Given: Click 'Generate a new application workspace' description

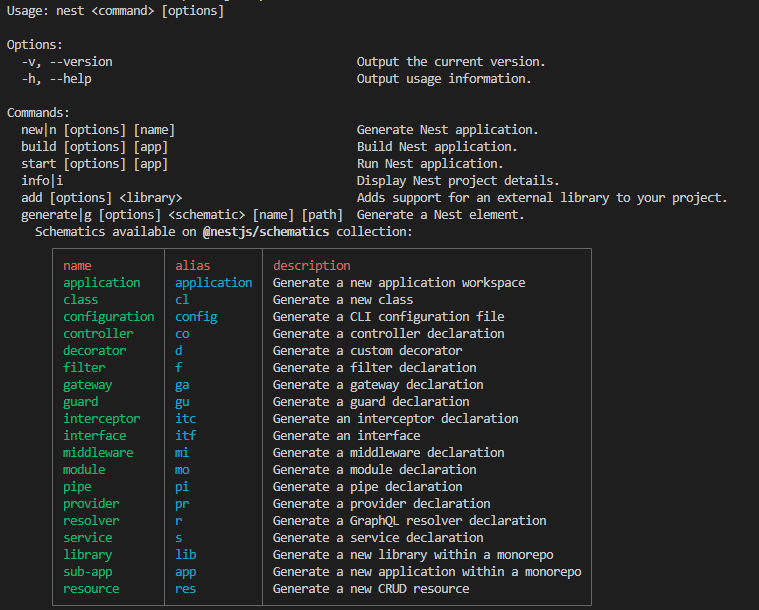Looking at the screenshot, I should 399,283.
